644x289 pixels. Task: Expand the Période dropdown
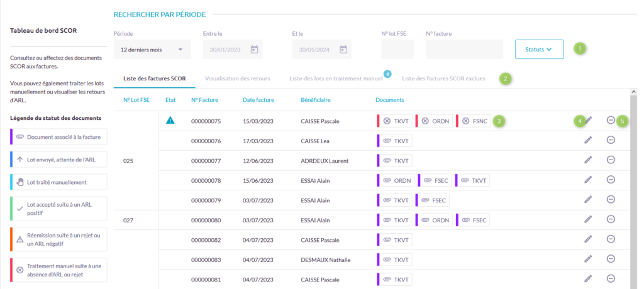152,49
